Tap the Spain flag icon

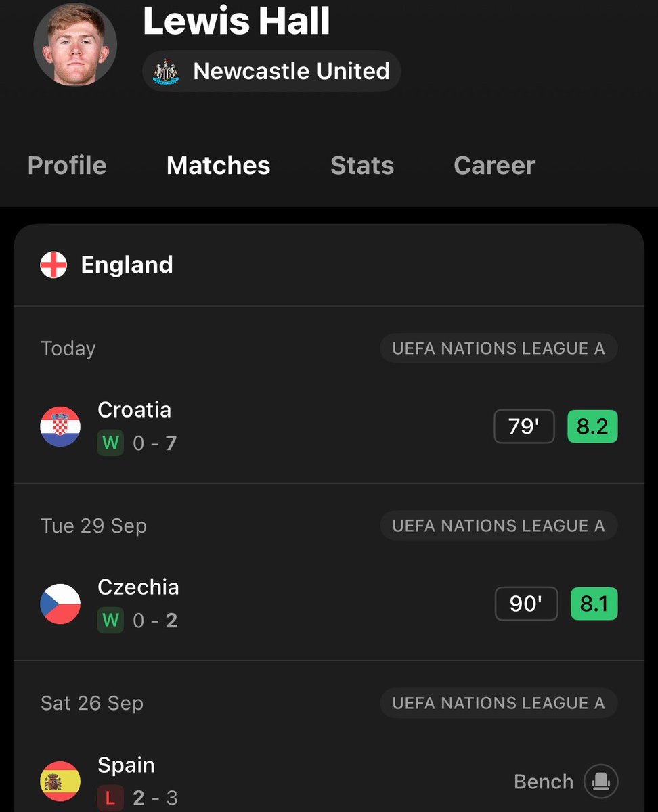tap(60, 782)
